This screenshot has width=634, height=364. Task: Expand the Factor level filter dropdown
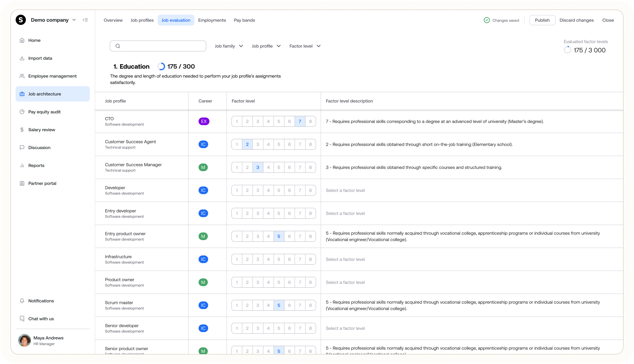click(305, 46)
